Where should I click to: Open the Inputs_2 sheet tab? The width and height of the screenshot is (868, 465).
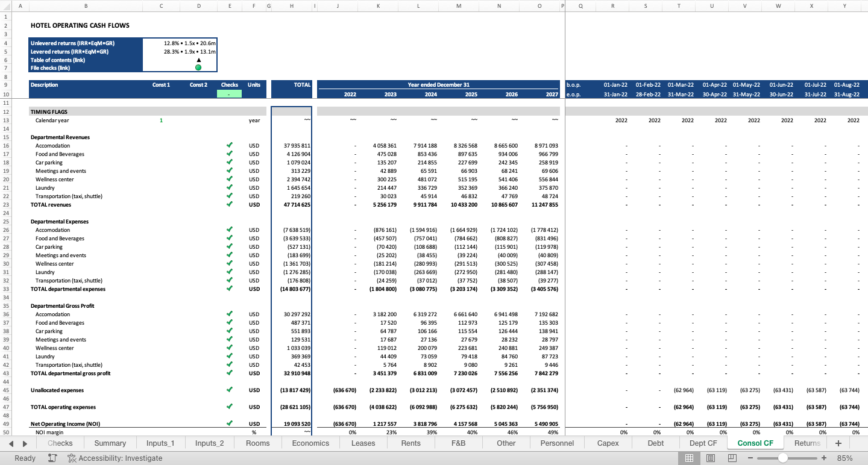click(209, 443)
